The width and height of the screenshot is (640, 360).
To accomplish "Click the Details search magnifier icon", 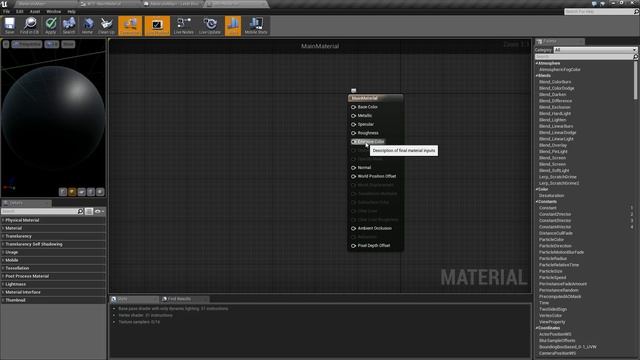I will pyautogui.click(x=80, y=211).
